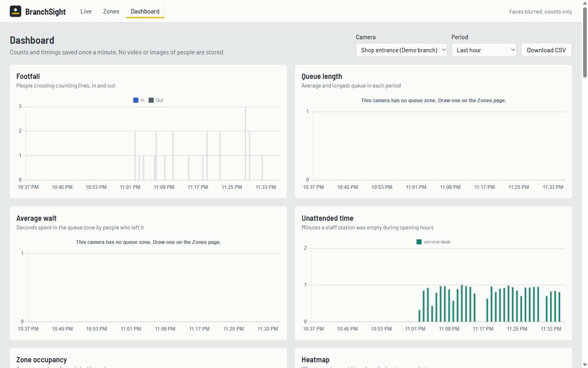588x368 pixels.
Task: Click the page's vertical scrollbar thumb
Action: coord(585,42)
